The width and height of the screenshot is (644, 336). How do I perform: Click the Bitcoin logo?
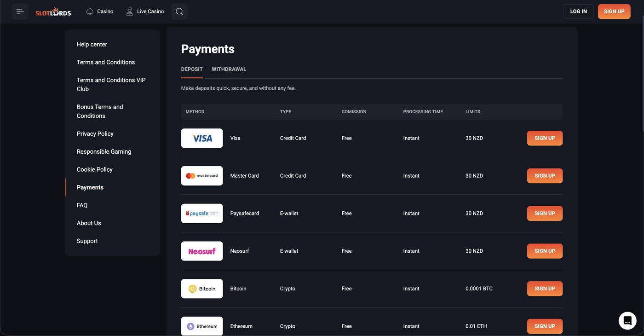(202, 289)
